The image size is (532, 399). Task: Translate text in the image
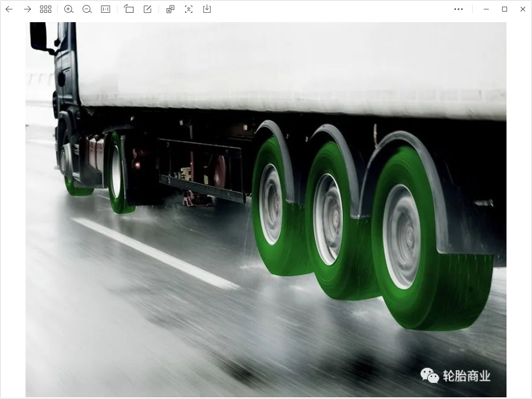[170, 9]
